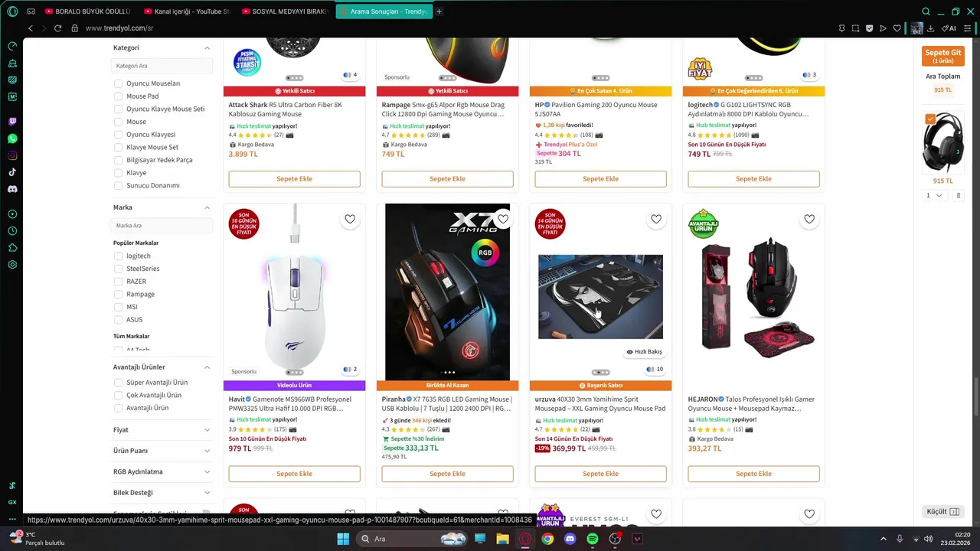Enable Süper Avantajlı Ürün filter
The image size is (980, 551).
[x=118, y=383]
